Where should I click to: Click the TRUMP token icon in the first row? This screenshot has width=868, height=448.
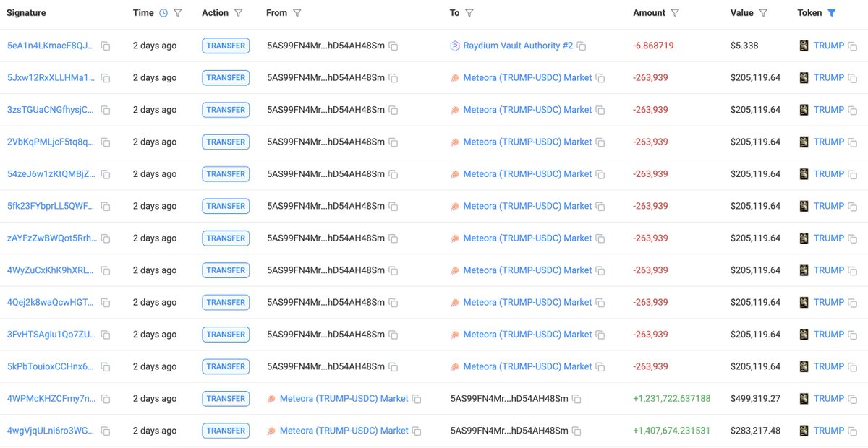pyautogui.click(x=804, y=45)
